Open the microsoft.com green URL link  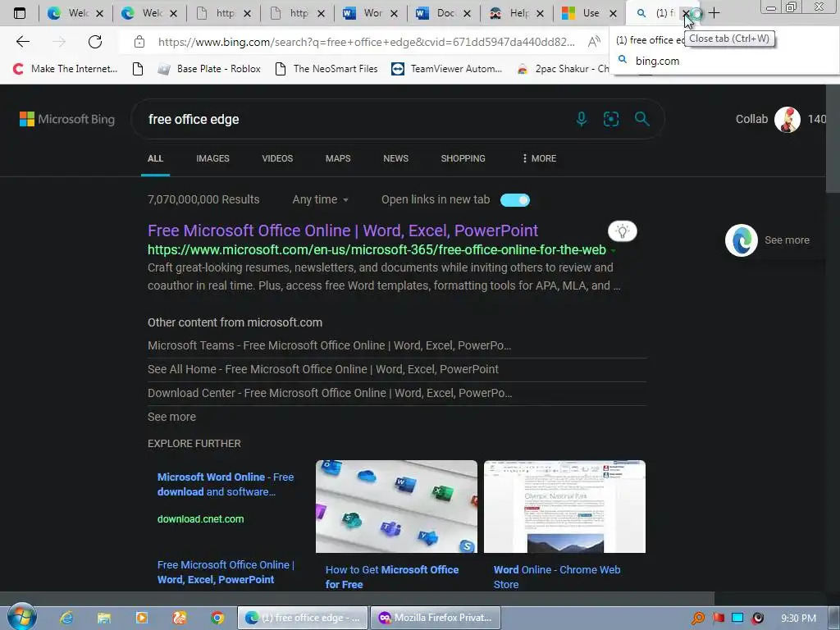click(x=377, y=249)
